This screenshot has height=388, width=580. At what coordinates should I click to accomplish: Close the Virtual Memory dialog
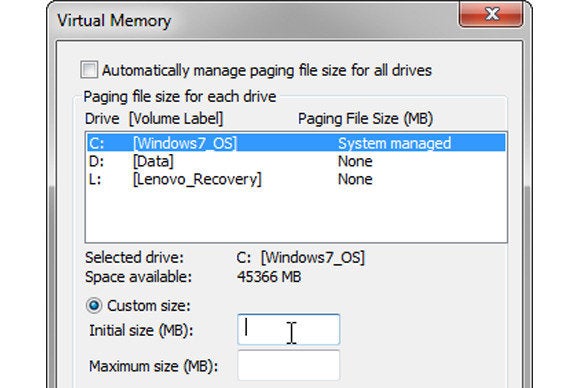tap(491, 14)
